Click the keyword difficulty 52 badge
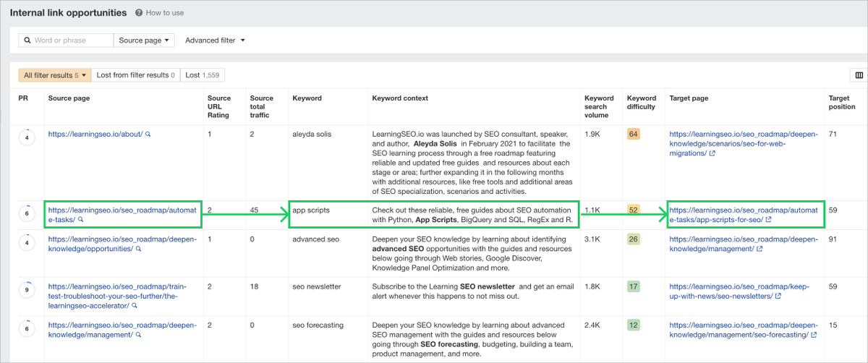Screen dimensions: 868x363 point(634,210)
